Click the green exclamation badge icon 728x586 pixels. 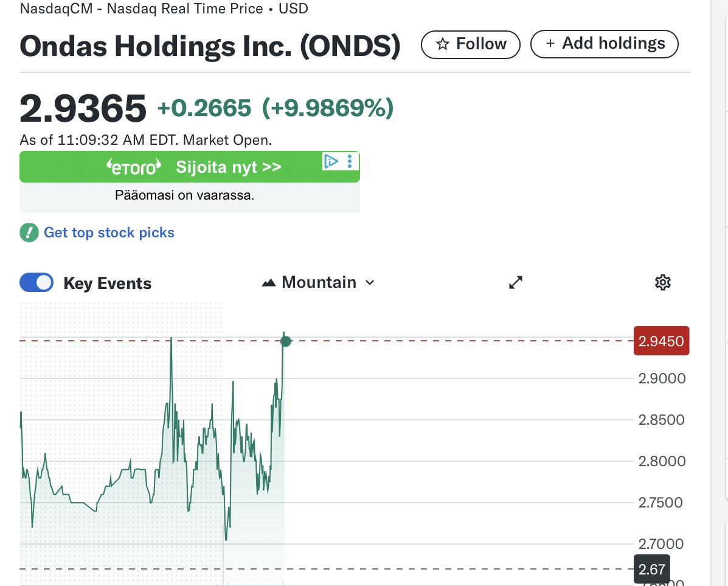click(x=29, y=232)
